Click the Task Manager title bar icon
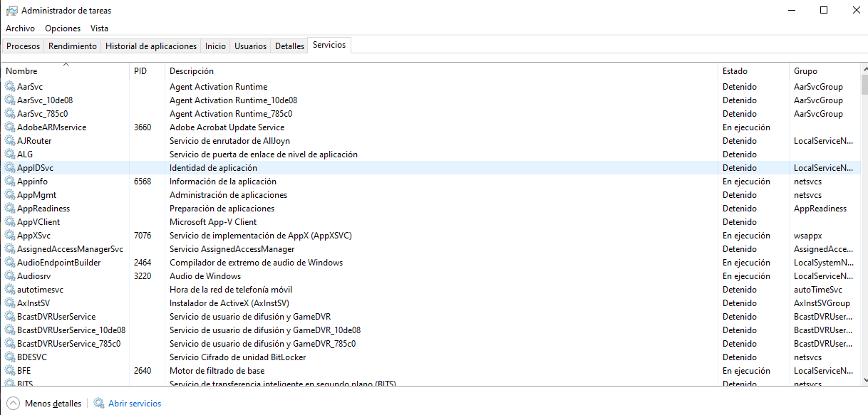Viewport: 868px width, 415px height. tap(11, 11)
